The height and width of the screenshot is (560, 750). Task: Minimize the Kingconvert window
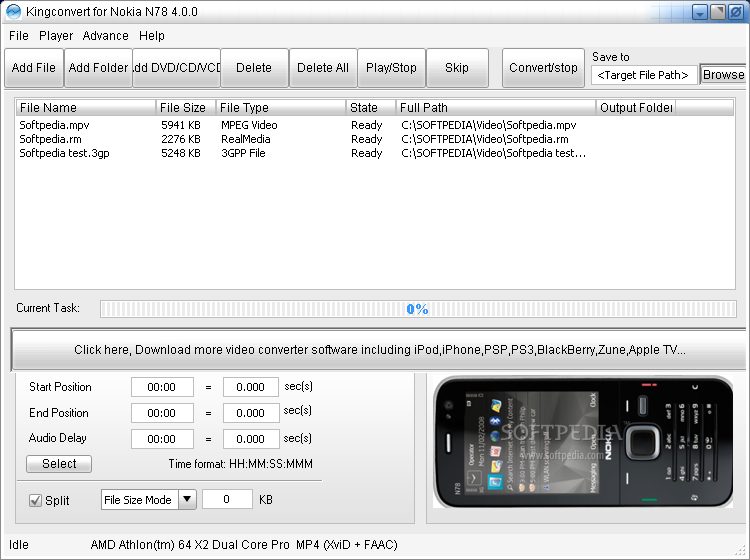point(700,12)
